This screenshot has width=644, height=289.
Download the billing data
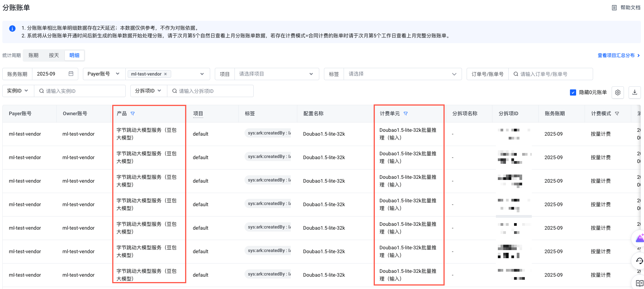pos(635,92)
